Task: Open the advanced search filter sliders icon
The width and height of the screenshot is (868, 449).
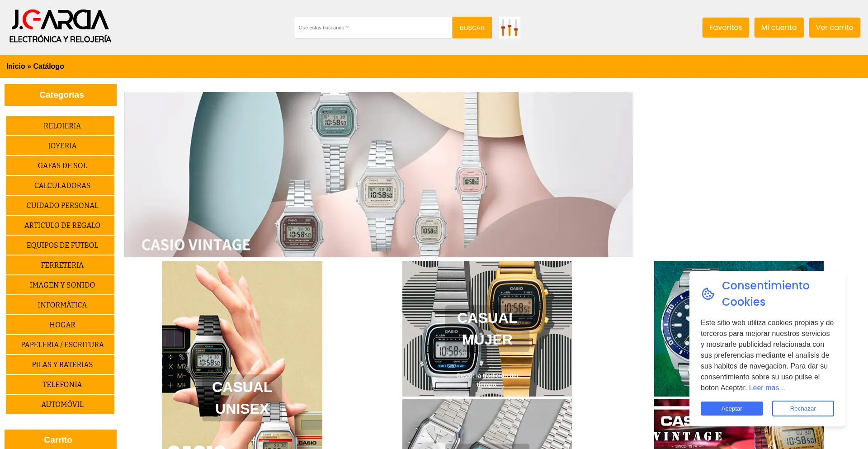Action: point(509,28)
